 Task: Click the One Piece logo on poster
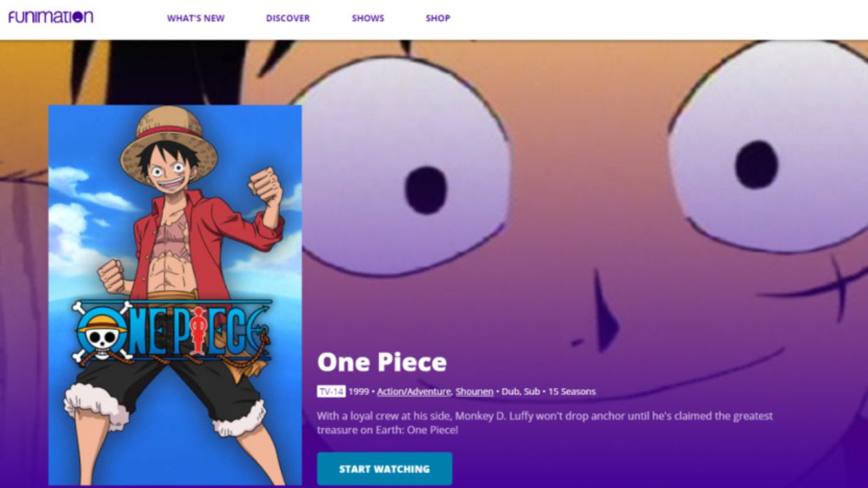click(x=172, y=331)
